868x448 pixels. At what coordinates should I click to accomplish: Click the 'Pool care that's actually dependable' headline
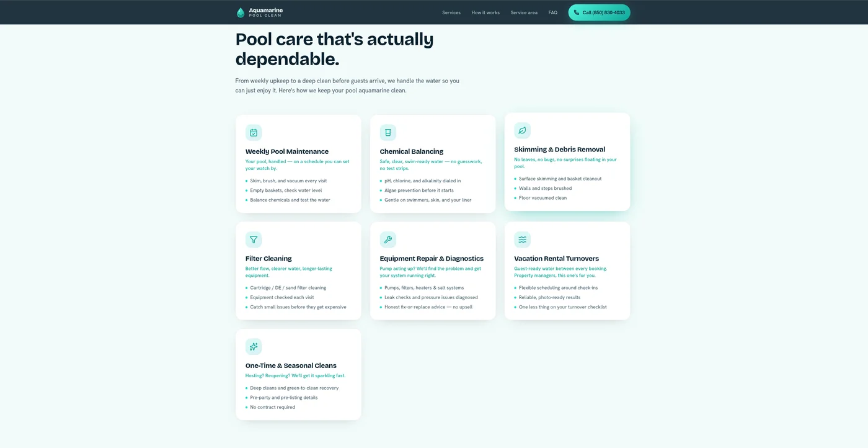point(335,49)
